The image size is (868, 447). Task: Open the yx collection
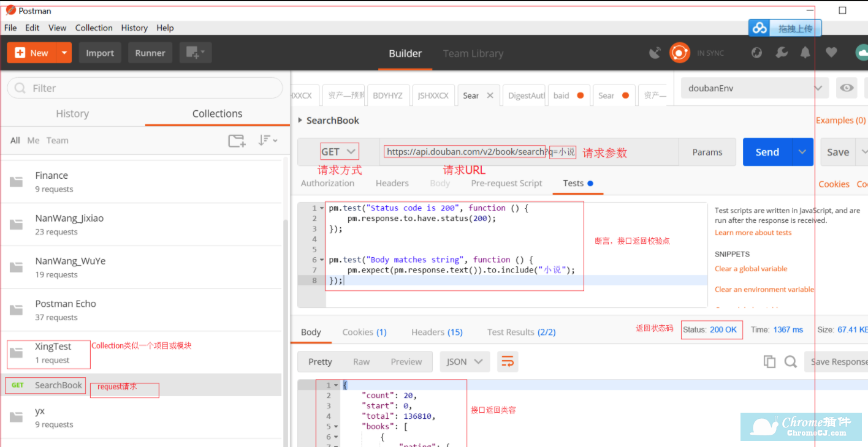coord(141,417)
